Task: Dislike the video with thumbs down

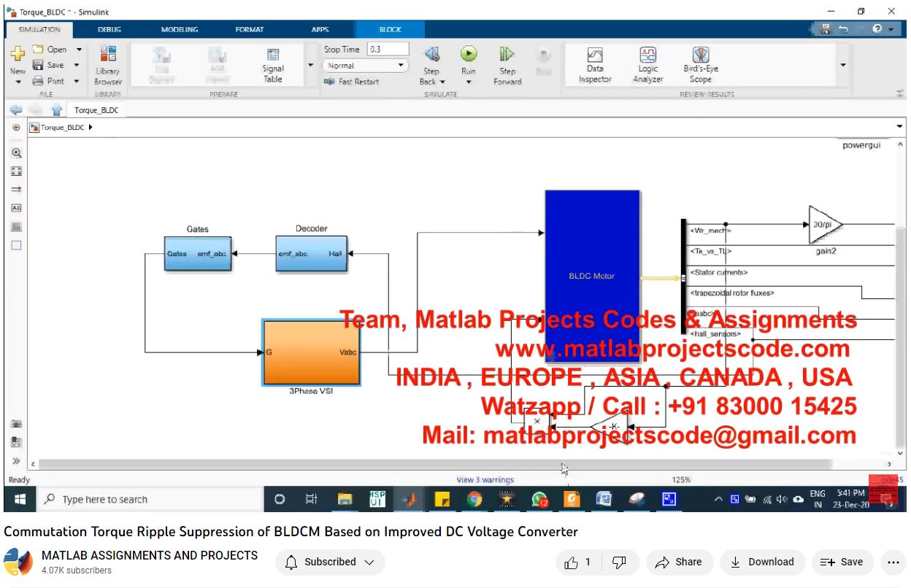Action: click(x=619, y=562)
